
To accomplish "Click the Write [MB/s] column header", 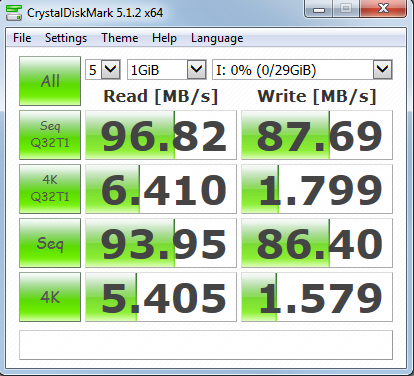I will [317, 97].
